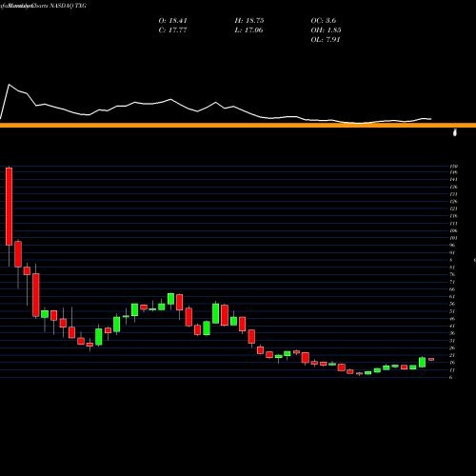This screenshot has height=476, width=476.
Task: Select the high value H: 18.75
Action: coord(249,21)
